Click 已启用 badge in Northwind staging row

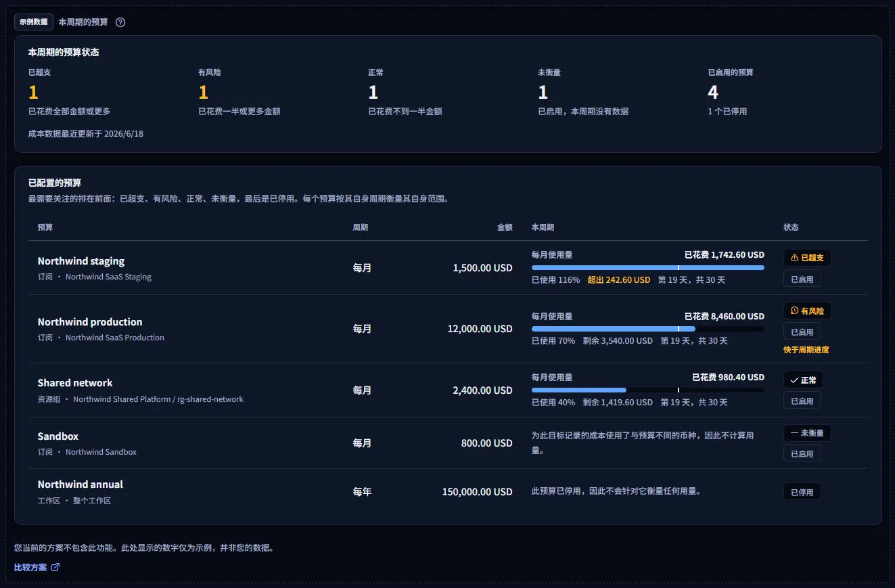(802, 279)
